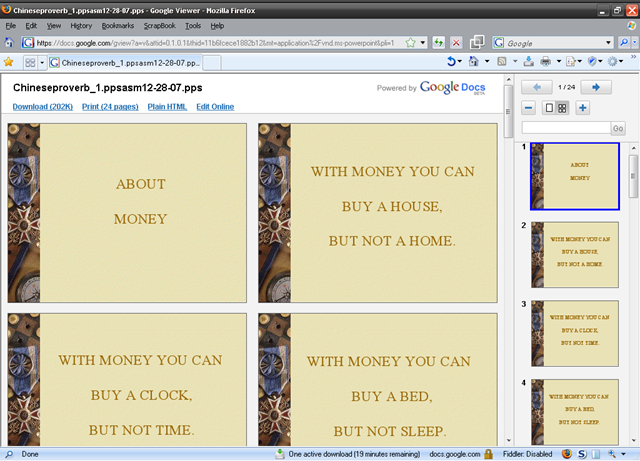The height and width of the screenshot is (461, 640).
Task: Click the magnifier icon at the status bar's left
Action: [9, 454]
